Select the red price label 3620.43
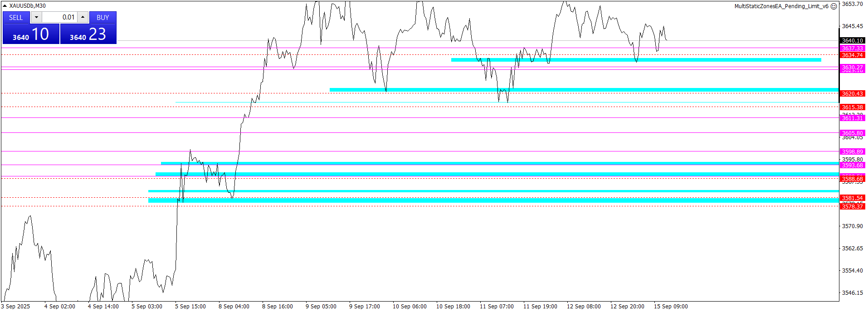The height and width of the screenshot is (312, 868). click(x=853, y=93)
